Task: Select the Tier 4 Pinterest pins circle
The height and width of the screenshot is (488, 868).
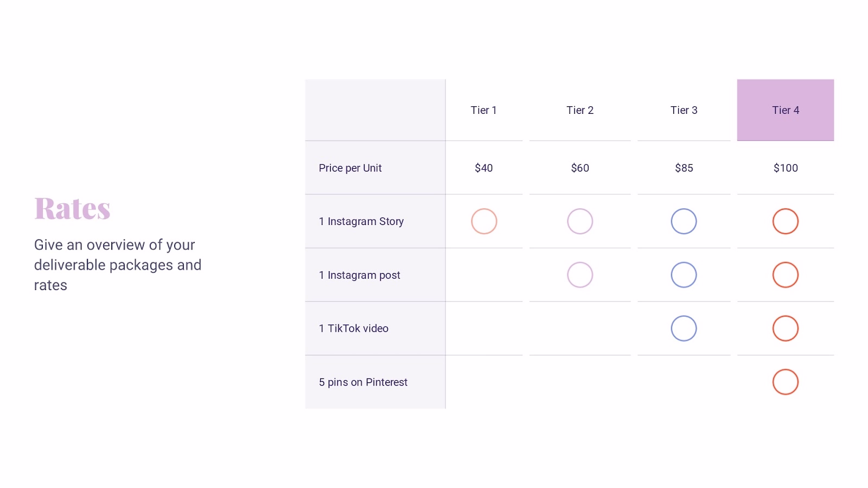Action: (x=785, y=382)
